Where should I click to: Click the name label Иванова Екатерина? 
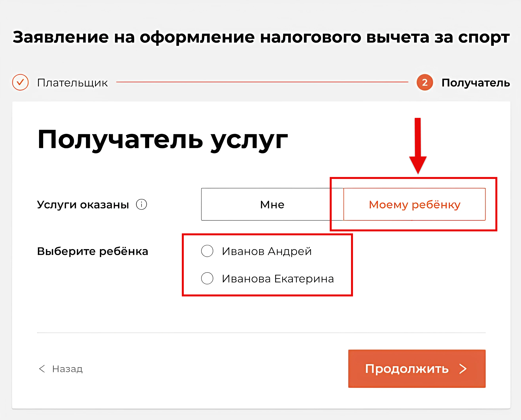(278, 279)
